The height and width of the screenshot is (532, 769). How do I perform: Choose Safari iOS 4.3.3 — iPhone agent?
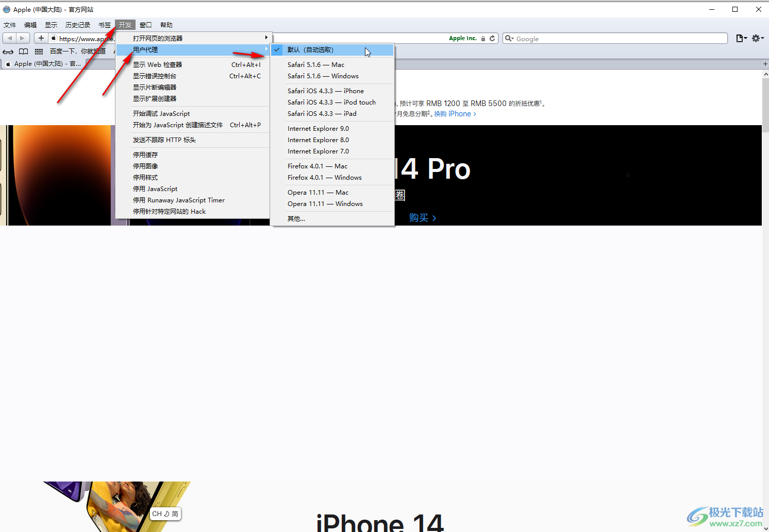[x=332, y=91]
